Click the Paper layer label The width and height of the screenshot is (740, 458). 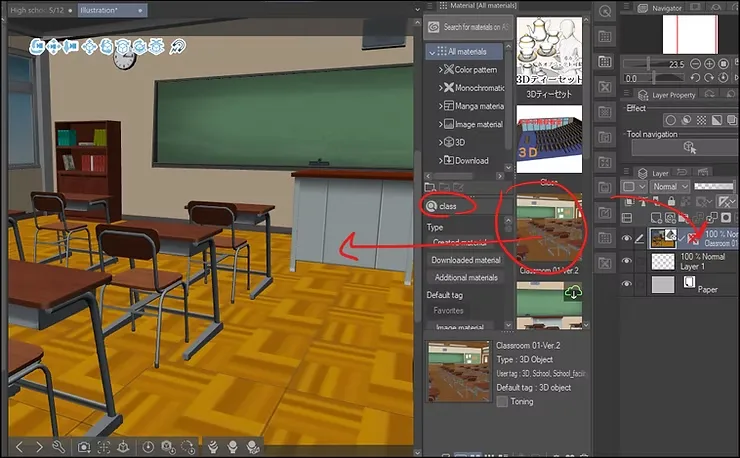click(707, 289)
